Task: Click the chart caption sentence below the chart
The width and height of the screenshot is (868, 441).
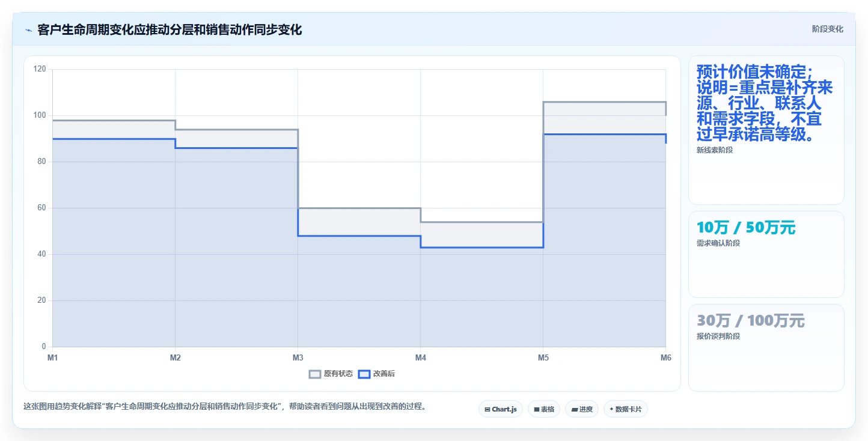Action: [x=225, y=407]
